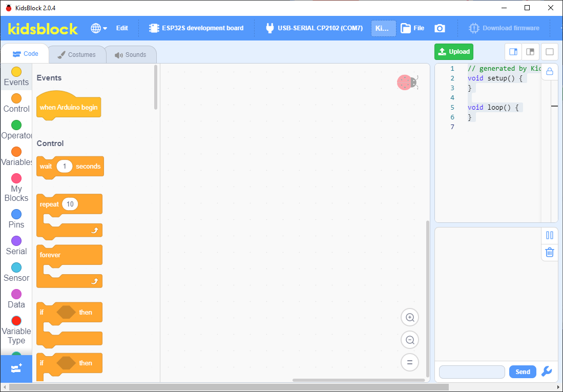Clear serial monitor with trash icon
This screenshot has width=563, height=392.
point(549,252)
